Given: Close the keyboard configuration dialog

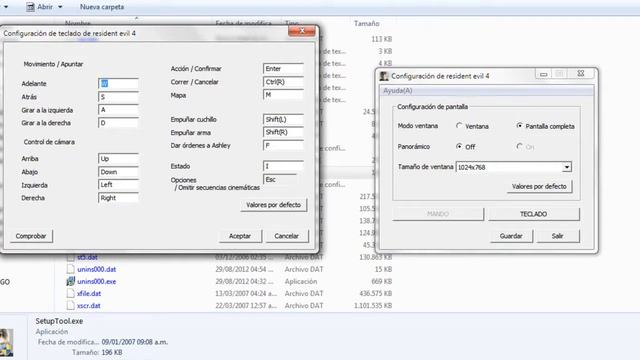Looking at the screenshot, I should 302,31.
